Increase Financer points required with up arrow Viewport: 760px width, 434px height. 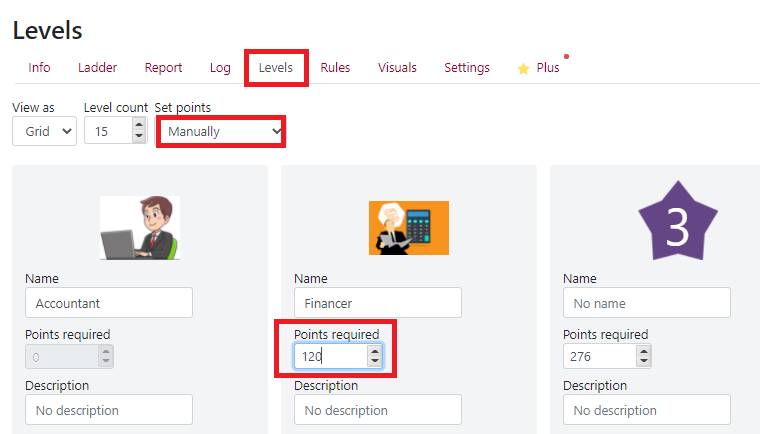tap(375, 351)
